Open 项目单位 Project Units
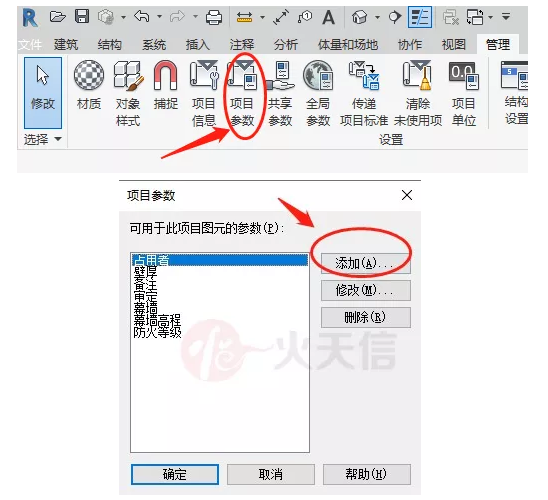 click(x=463, y=93)
